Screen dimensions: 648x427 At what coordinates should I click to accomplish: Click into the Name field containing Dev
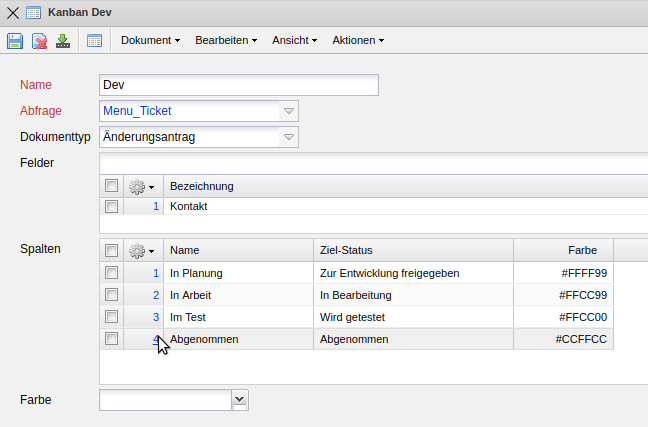click(x=239, y=85)
